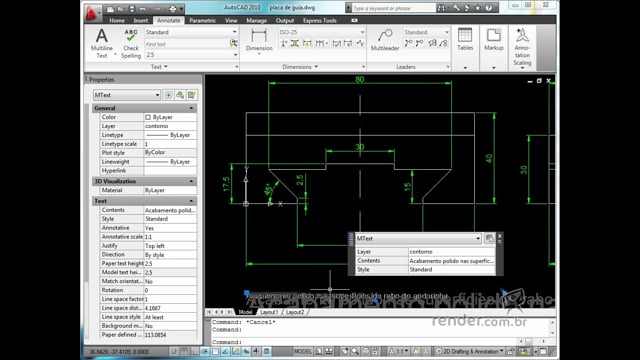
Task: Switch to the Parametric ribbon tab
Action: [x=202, y=20]
